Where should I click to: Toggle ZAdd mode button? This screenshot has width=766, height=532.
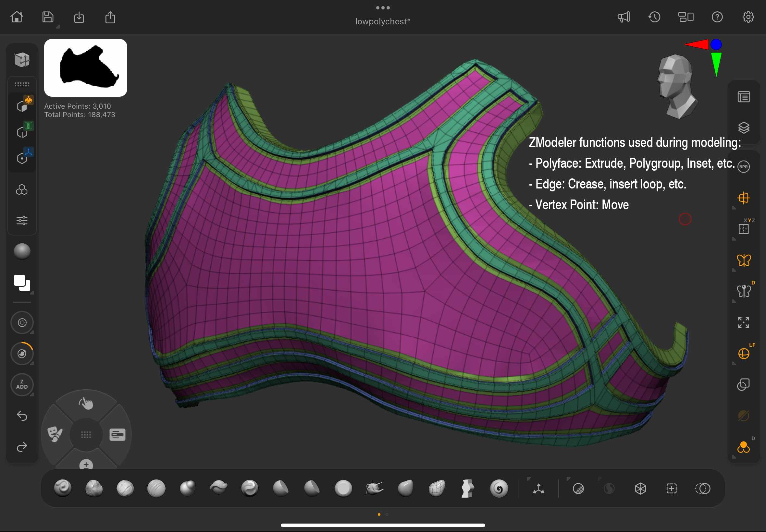tap(22, 384)
